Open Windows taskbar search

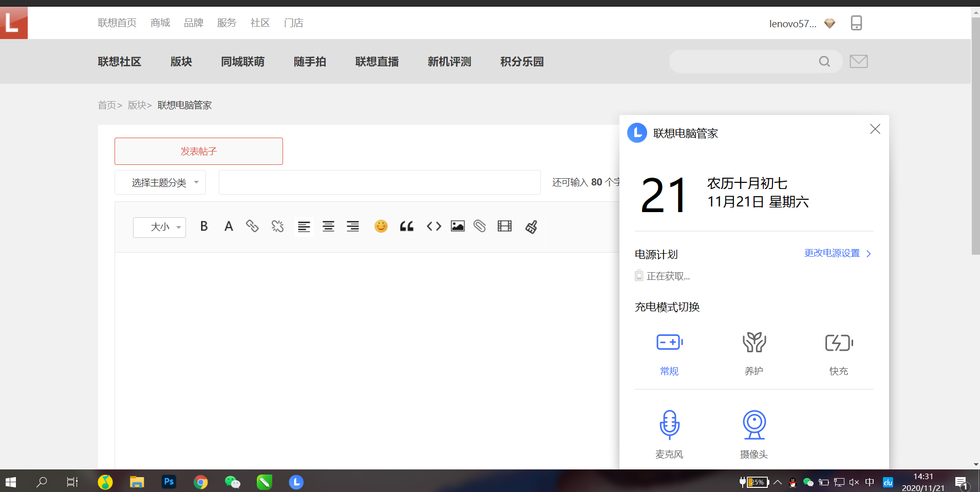[x=42, y=482]
